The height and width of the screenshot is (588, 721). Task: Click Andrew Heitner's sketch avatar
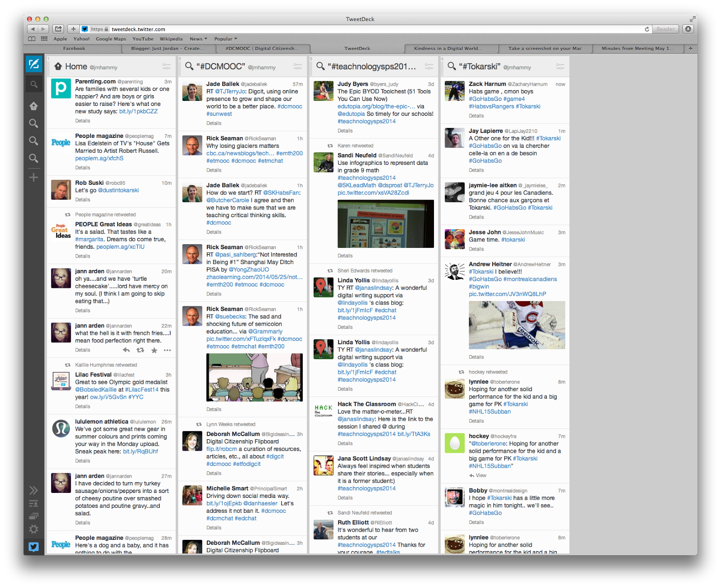pos(455,271)
